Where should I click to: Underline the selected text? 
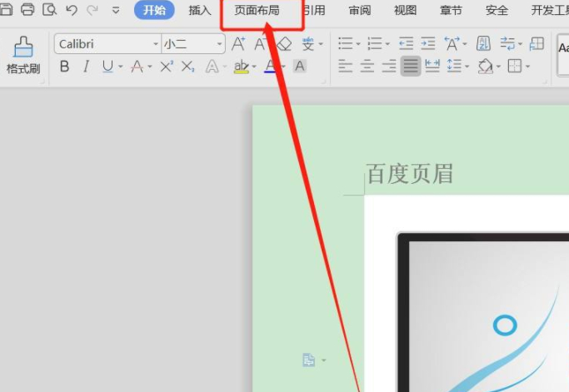(107, 67)
